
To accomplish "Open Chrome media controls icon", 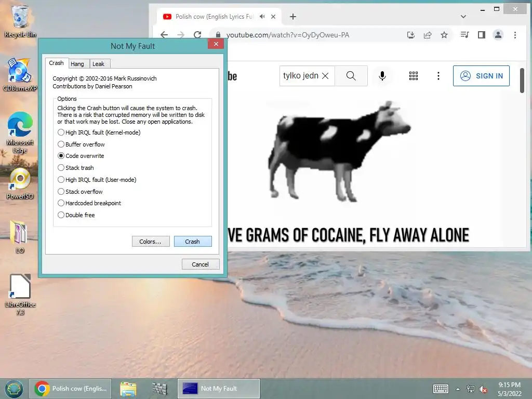I will pos(464,35).
